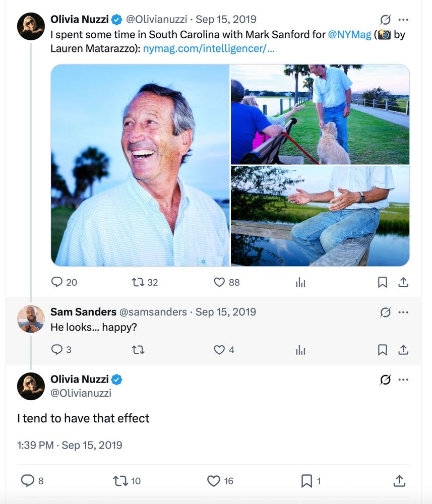Repost the main tweet with 10 reposts
The height and width of the screenshot is (504, 432).
[x=121, y=481]
